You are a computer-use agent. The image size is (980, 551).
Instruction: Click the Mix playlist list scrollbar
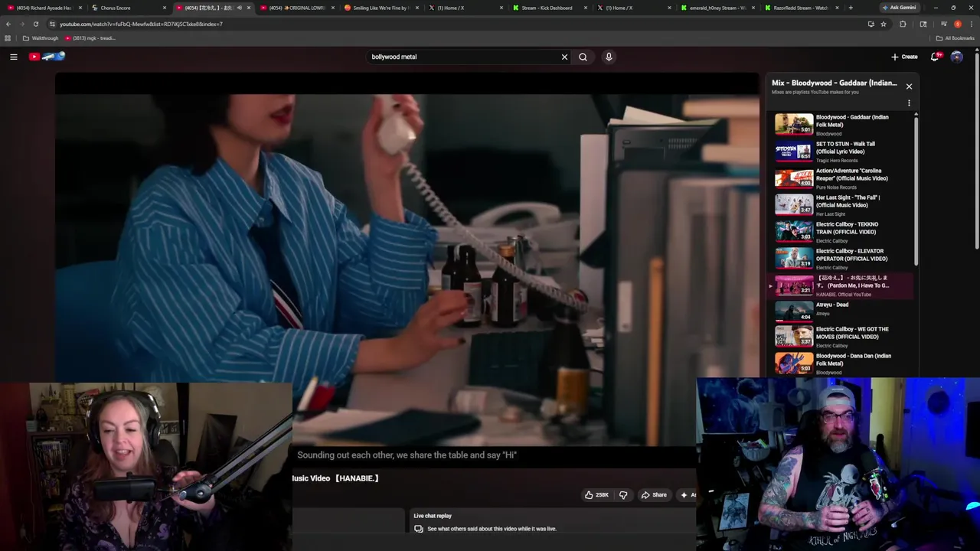click(916, 191)
